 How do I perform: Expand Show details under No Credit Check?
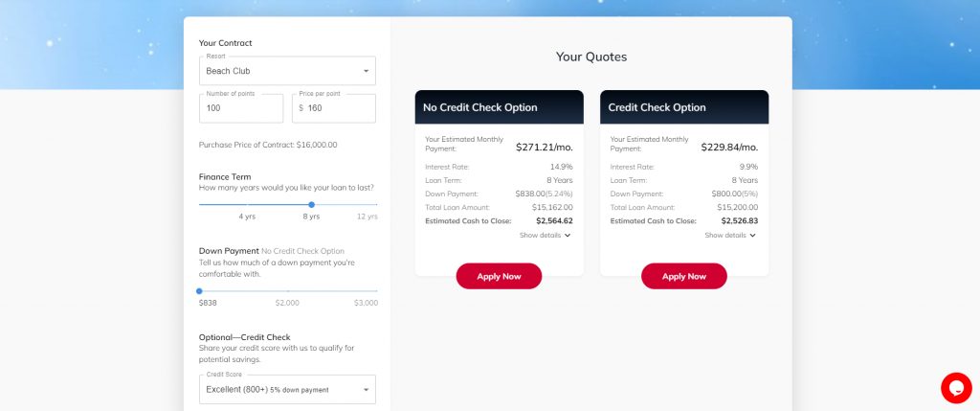pos(545,235)
